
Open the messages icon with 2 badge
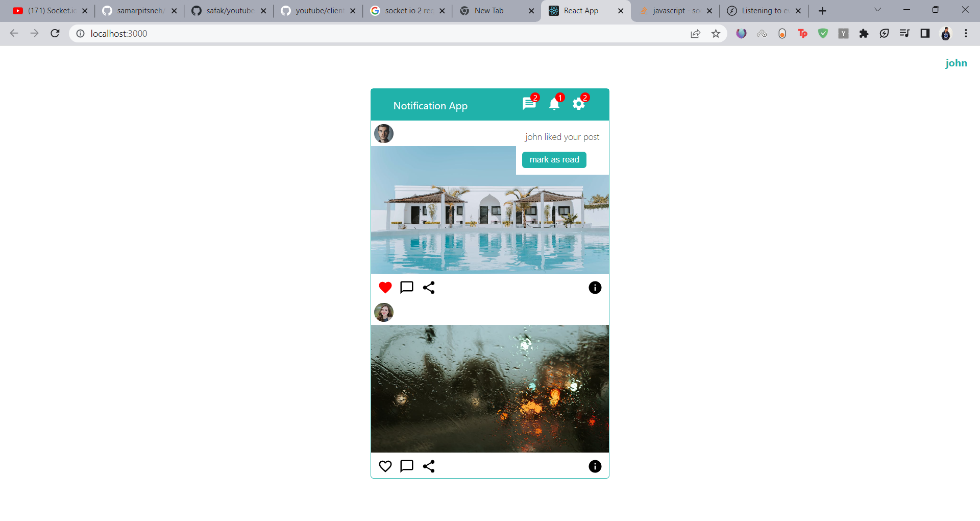pyautogui.click(x=529, y=104)
